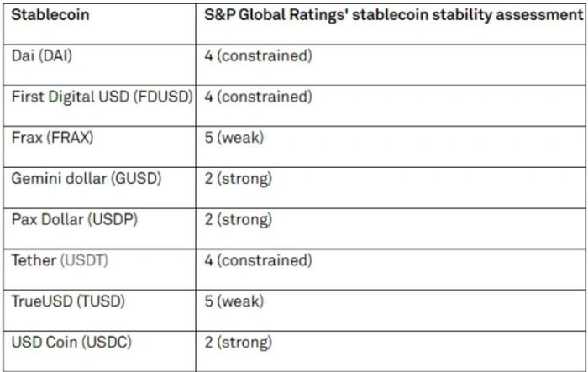Select the TrueUSD (TUSD) cell

coord(68,301)
